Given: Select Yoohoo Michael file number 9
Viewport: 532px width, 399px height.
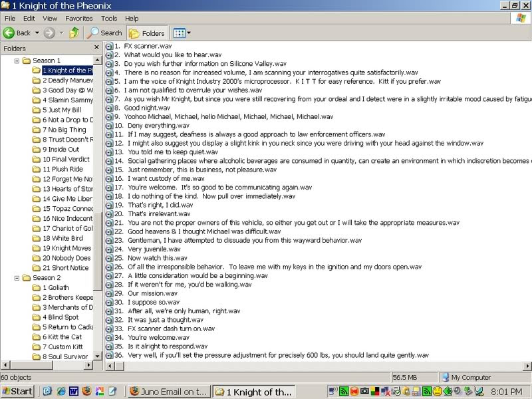Looking at the screenshot, I should (224, 117).
